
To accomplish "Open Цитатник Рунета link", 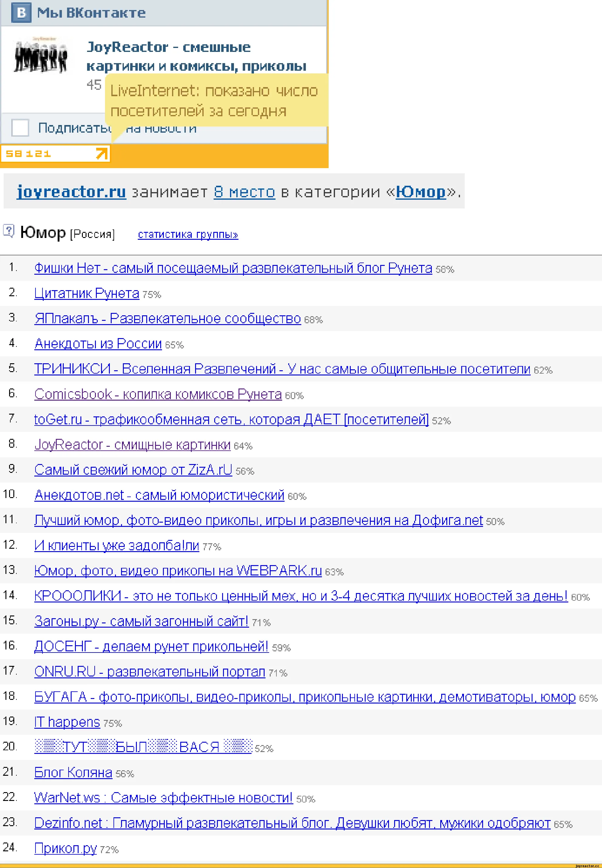I will (x=87, y=293).
